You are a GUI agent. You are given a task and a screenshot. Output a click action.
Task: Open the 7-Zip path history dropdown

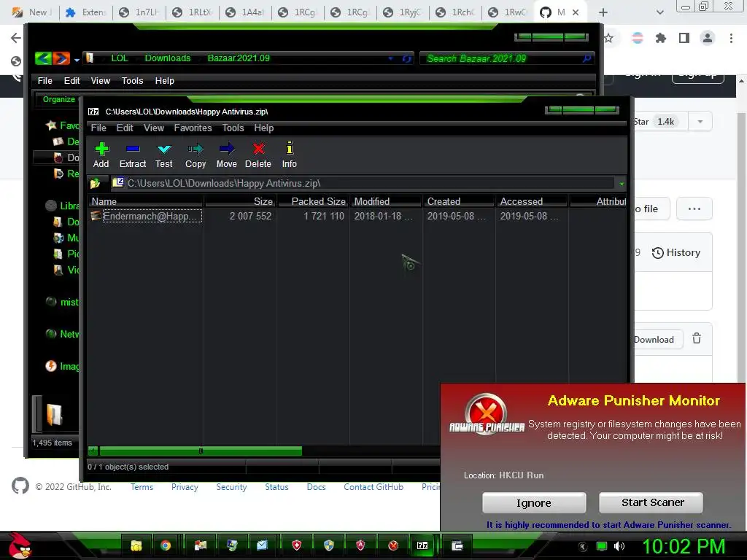[622, 184]
